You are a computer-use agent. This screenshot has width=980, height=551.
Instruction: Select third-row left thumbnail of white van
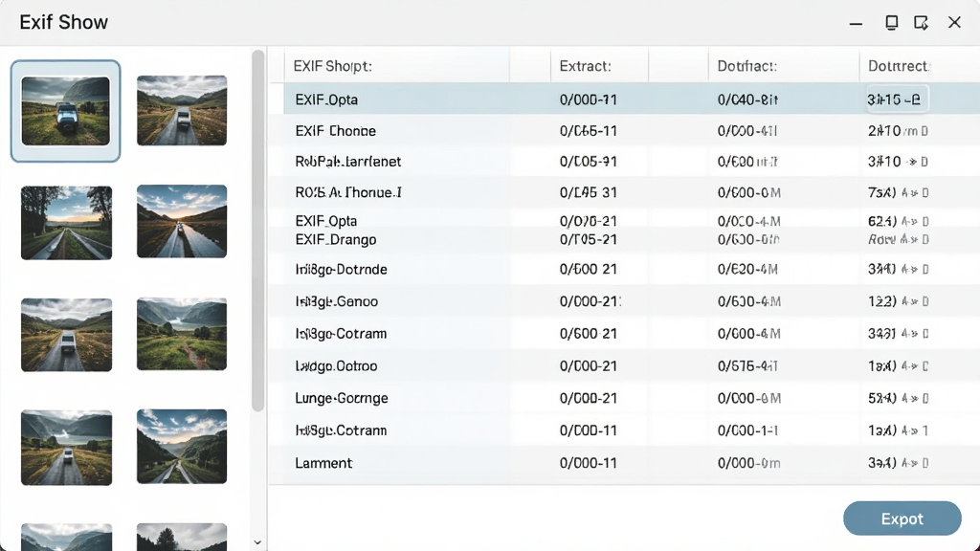click(66, 335)
